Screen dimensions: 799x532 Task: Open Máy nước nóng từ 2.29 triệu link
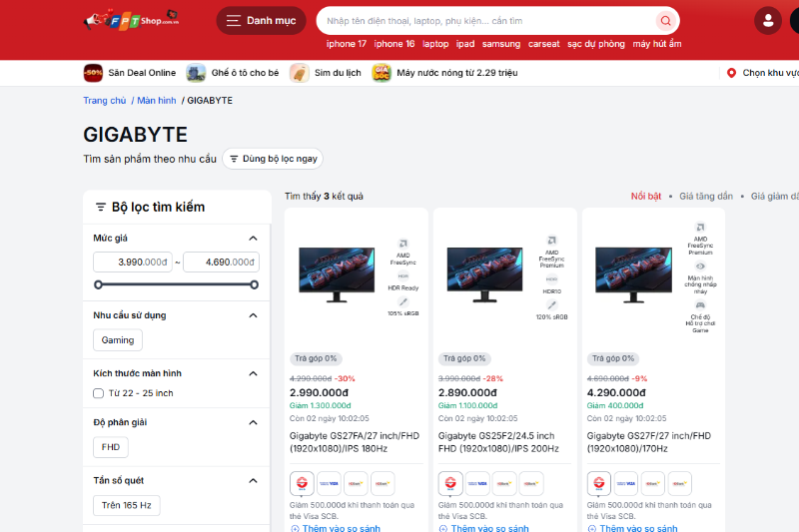point(457,73)
